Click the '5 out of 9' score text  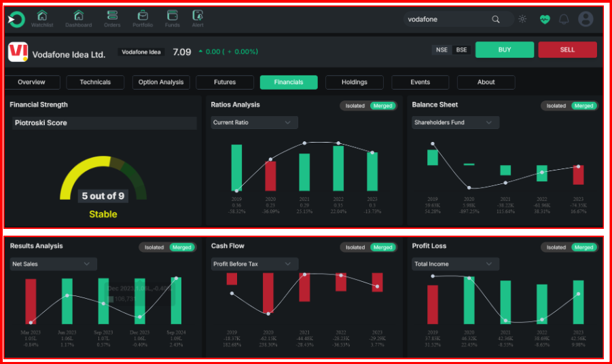tap(103, 196)
